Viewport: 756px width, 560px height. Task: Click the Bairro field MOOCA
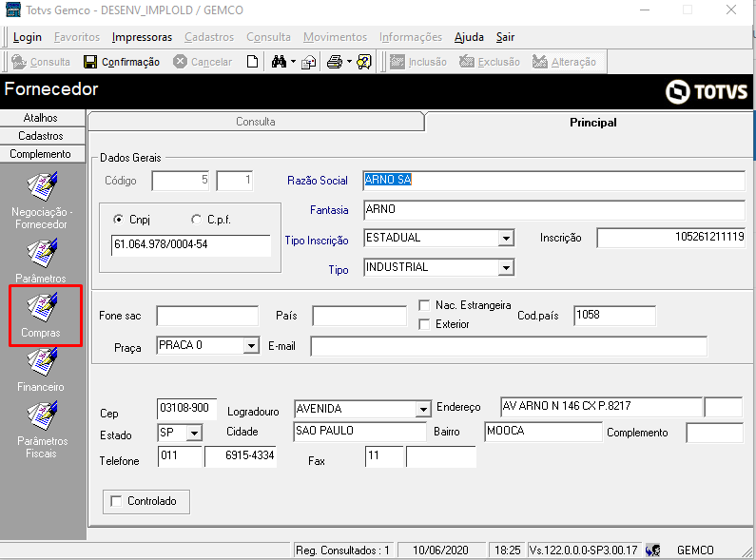pos(543,432)
